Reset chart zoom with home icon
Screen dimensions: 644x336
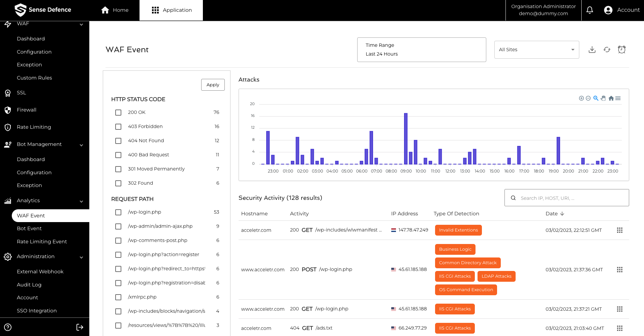click(x=611, y=98)
